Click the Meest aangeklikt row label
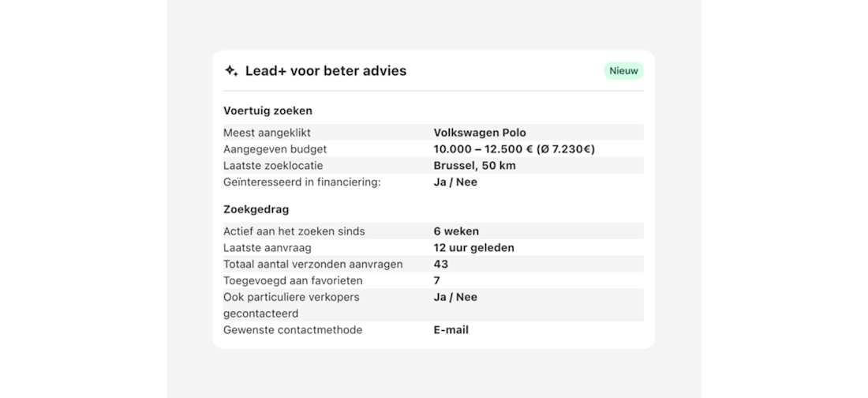The image size is (868, 398). pyautogui.click(x=267, y=133)
